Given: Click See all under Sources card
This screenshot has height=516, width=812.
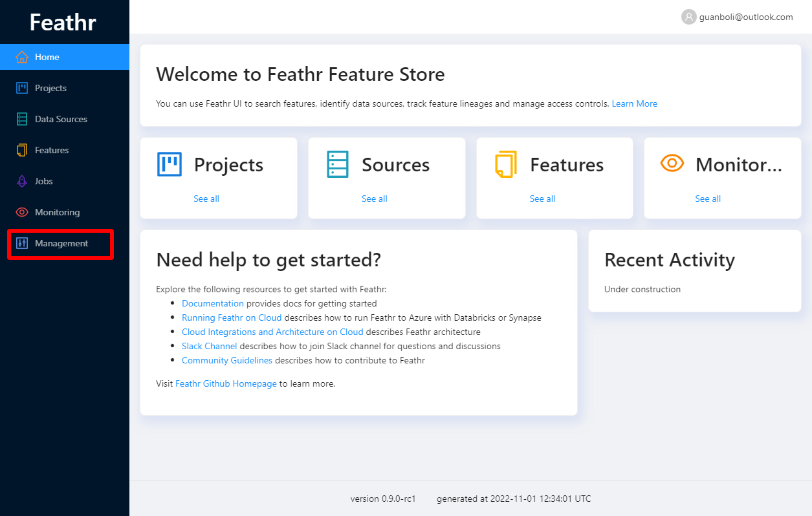Looking at the screenshot, I should click(x=375, y=199).
